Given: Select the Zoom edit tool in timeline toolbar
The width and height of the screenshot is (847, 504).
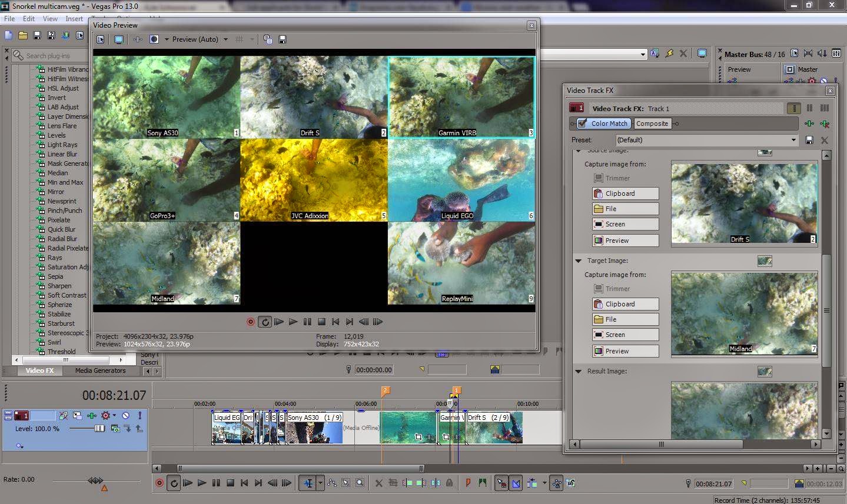Looking at the screenshot, I should click(x=360, y=483).
